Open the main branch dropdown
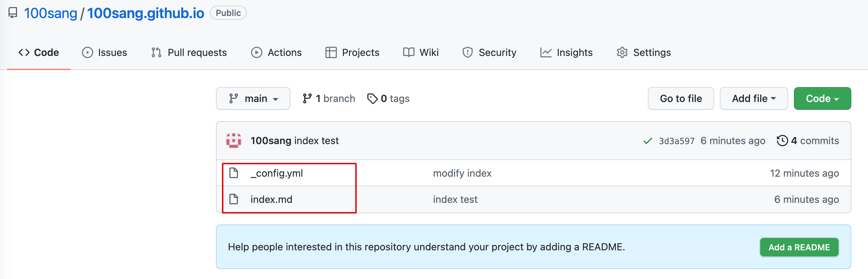The width and height of the screenshot is (868, 279). [x=253, y=98]
